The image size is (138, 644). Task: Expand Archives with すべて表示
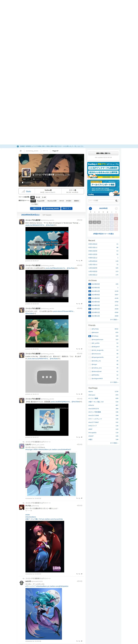pos(114,320)
